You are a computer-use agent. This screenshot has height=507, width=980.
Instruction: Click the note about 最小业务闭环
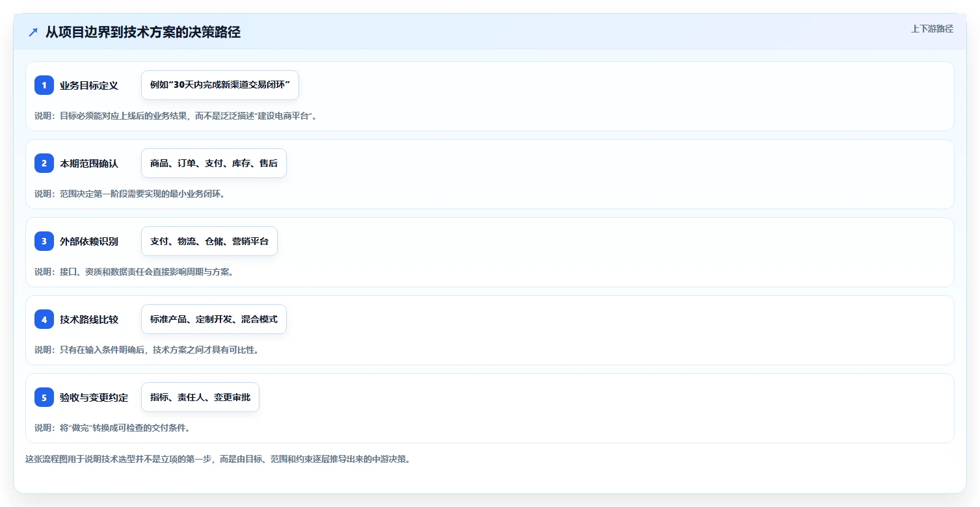[x=129, y=194]
